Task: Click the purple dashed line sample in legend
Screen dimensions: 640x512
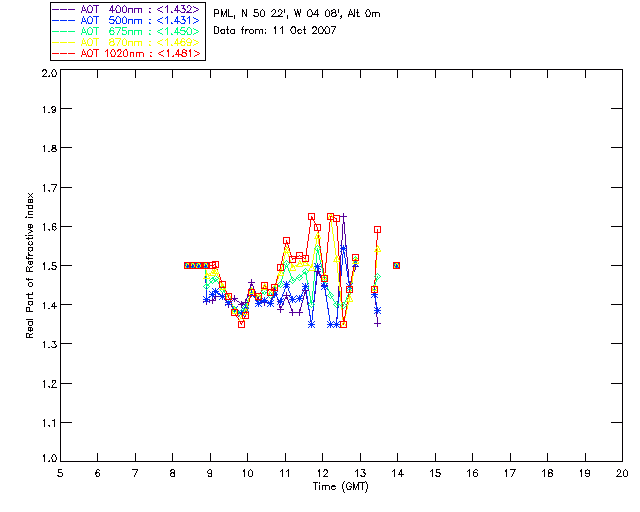Action: point(64,9)
